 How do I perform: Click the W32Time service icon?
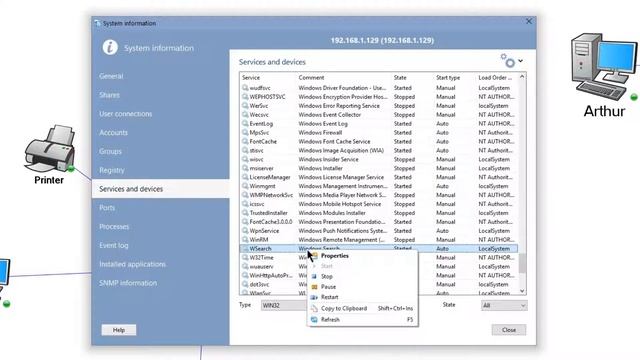[245, 258]
